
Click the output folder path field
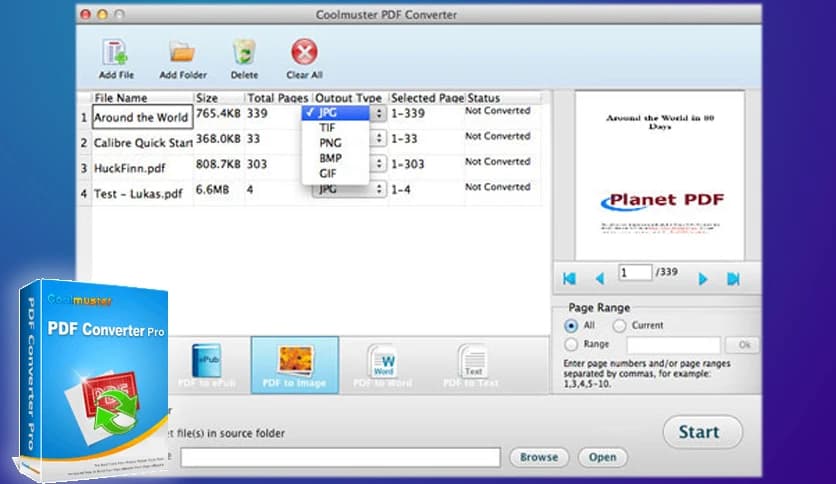pos(340,457)
